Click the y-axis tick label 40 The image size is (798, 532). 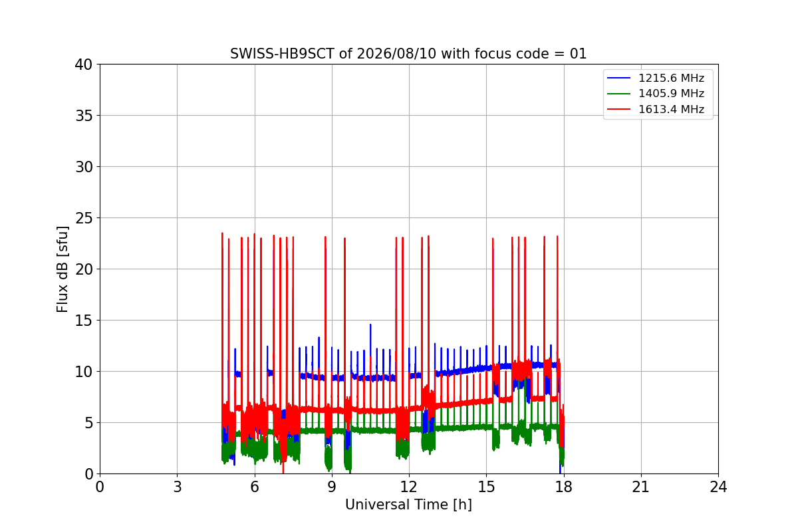click(x=84, y=65)
